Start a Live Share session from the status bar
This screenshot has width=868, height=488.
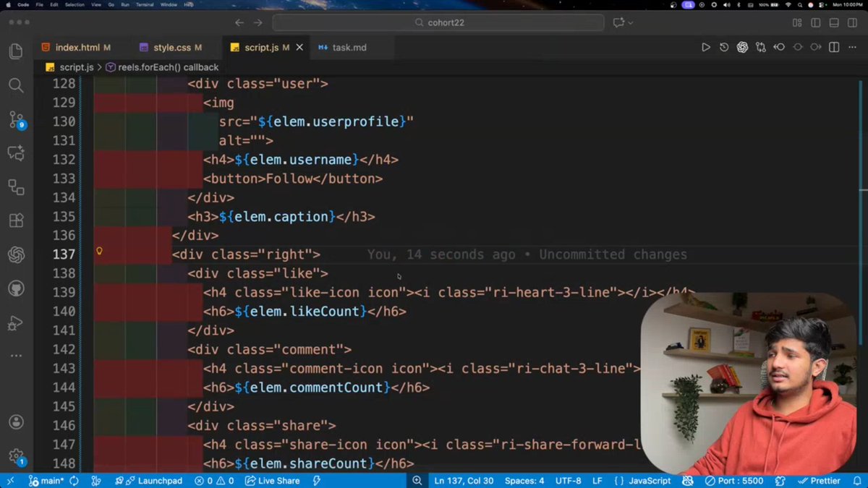(272, 480)
